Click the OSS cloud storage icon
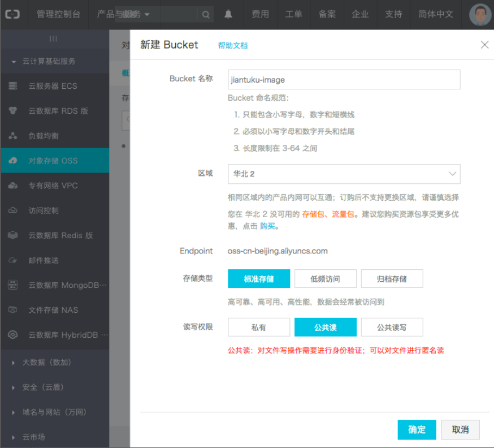The image size is (494, 448). pos(12,161)
